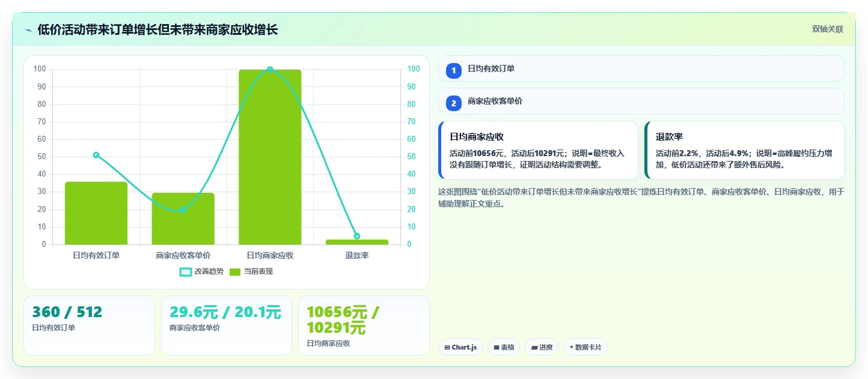Click the line point at 日均商家应收 peak
868x379 pixels.
[x=270, y=70]
